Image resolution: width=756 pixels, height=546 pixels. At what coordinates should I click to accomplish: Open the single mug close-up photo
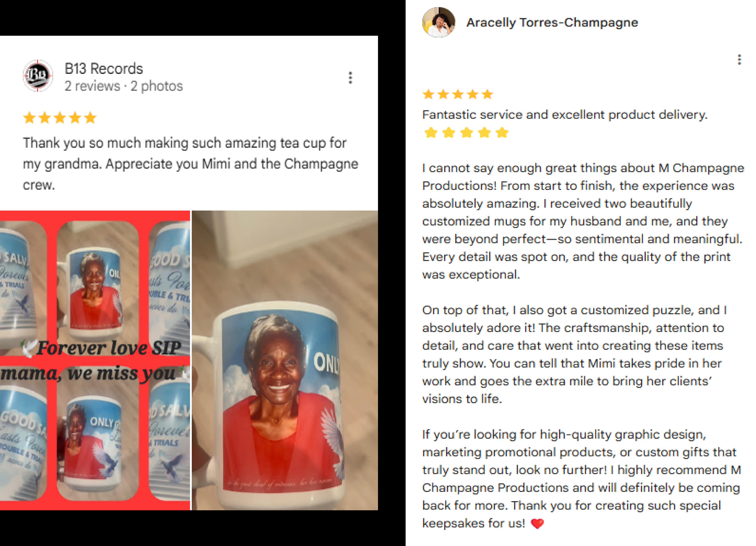(285, 360)
